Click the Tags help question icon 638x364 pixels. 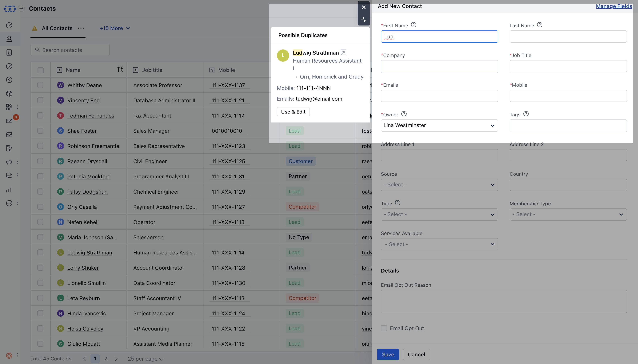[x=526, y=114]
